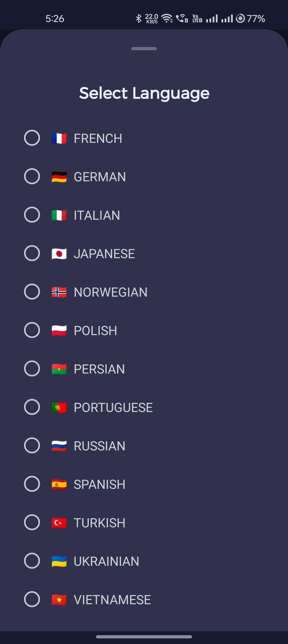The width and height of the screenshot is (288, 644).
Task: Select the Polish radio button
Action: [x=32, y=330]
